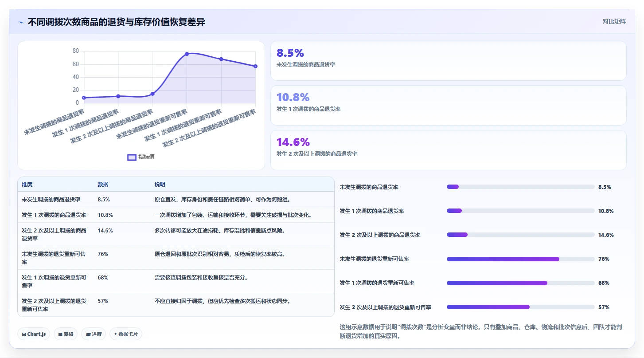Click the 80 tick on the chart y-axis
Viewport: 644px width, 358px height.
coord(75,51)
